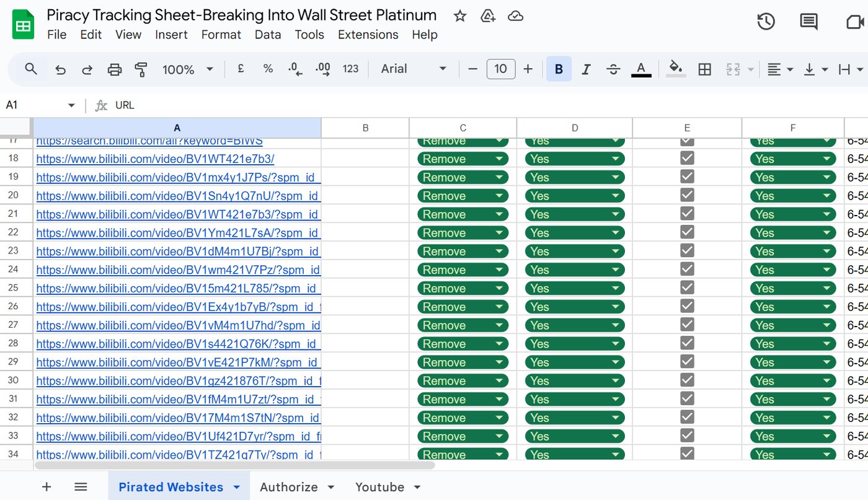The height and width of the screenshot is (500, 868).
Task: Open the text color picker
Action: pos(641,69)
